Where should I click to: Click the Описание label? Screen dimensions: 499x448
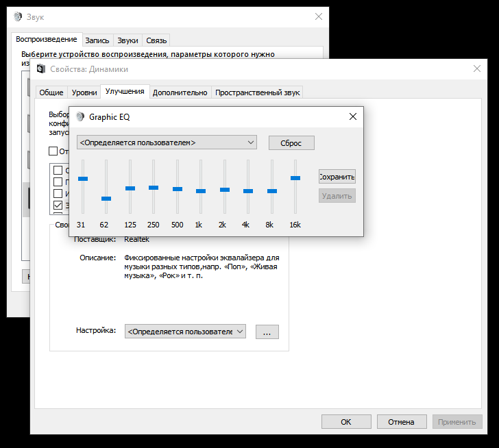coord(98,258)
